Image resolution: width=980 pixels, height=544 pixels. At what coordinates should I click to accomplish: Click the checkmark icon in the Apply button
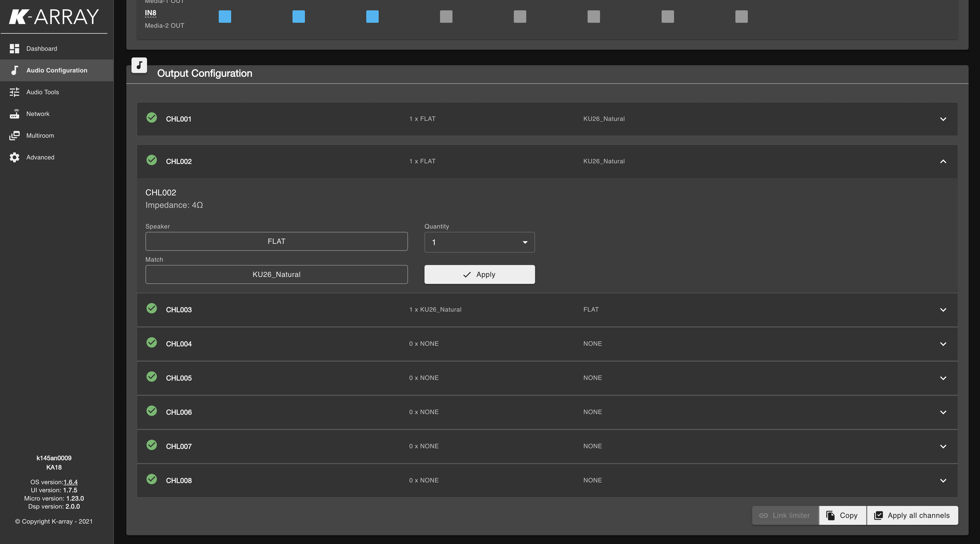(467, 275)
